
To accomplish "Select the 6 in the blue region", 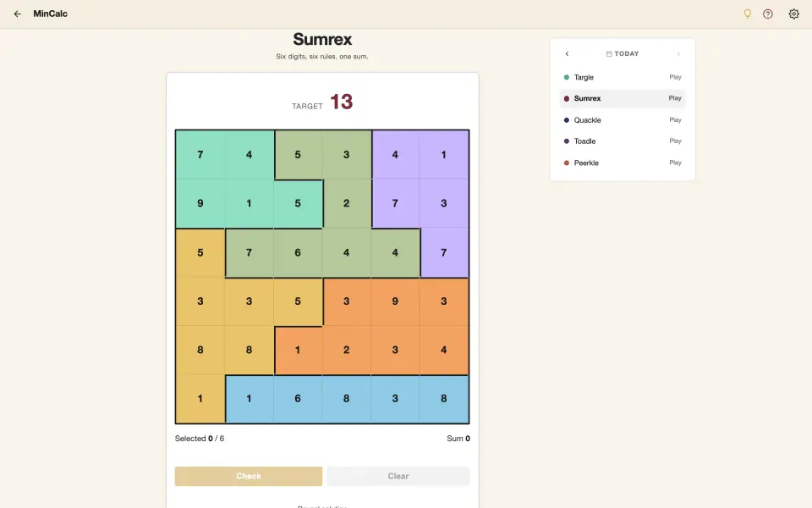I will pyautogui.click(x=298, y=399).
